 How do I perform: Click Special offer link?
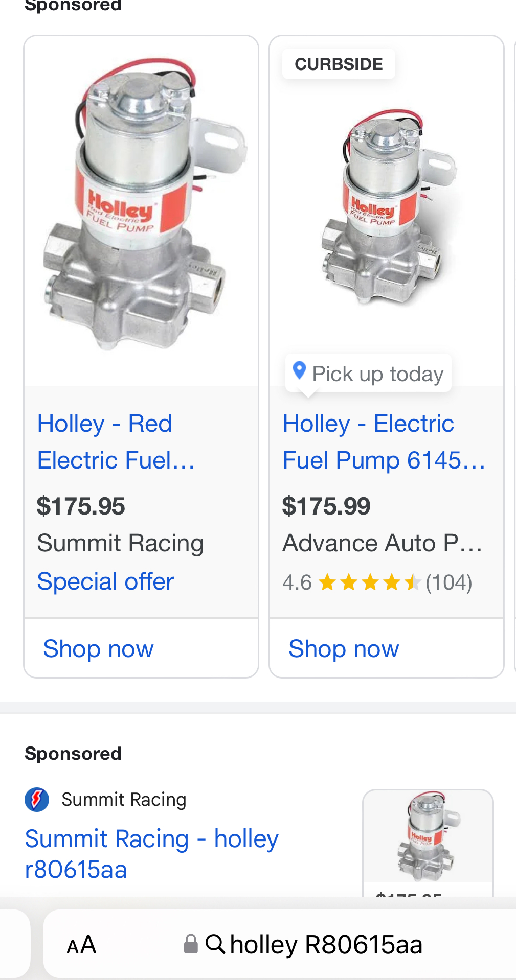coord(105,581)
